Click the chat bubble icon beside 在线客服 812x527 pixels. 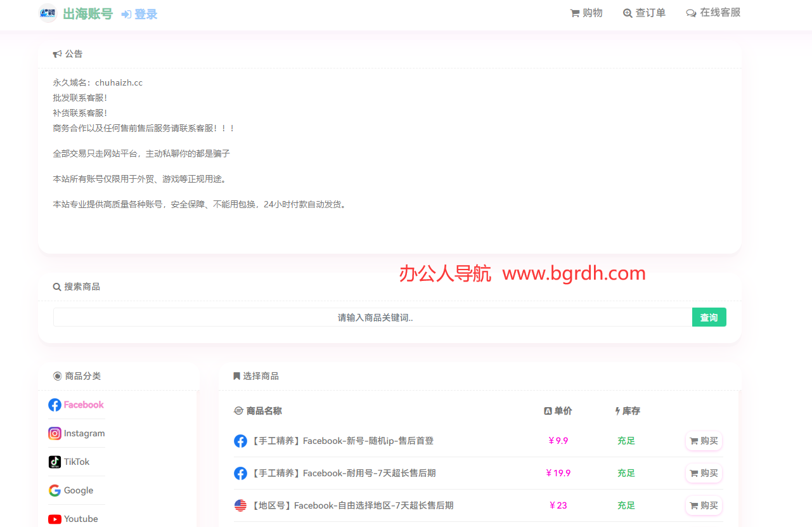click(691, 13)
